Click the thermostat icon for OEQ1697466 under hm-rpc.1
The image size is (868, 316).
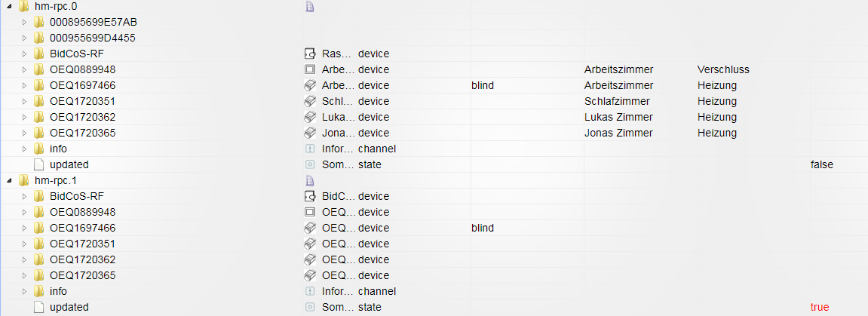click(x=309, y=229)
